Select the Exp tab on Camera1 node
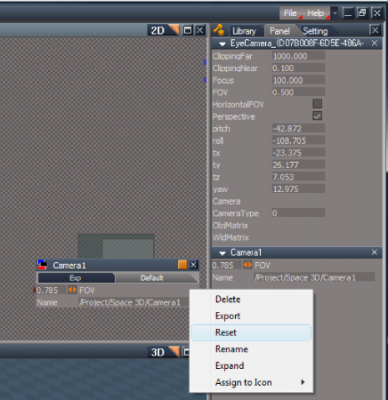Viewport: 388px width, 400px height. click(76, 278)
